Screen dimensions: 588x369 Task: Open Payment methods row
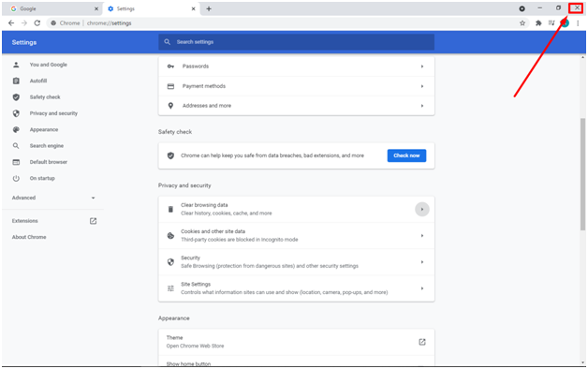point(296,86)
